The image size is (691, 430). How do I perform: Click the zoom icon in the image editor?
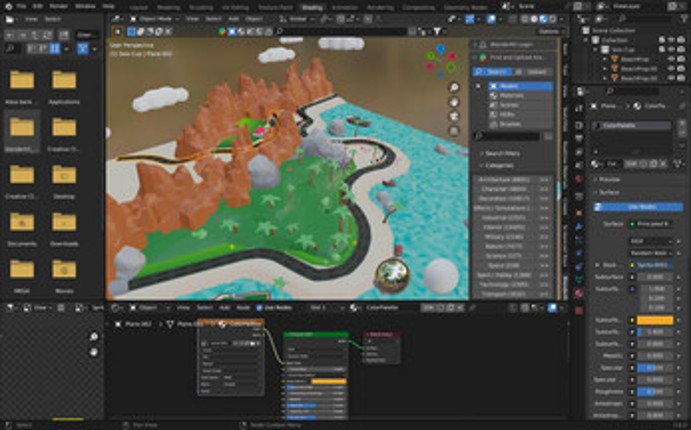click(94, 338)
